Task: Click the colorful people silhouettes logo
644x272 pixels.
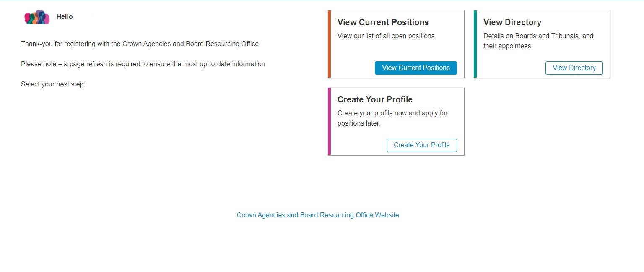Action: point(37,17)
